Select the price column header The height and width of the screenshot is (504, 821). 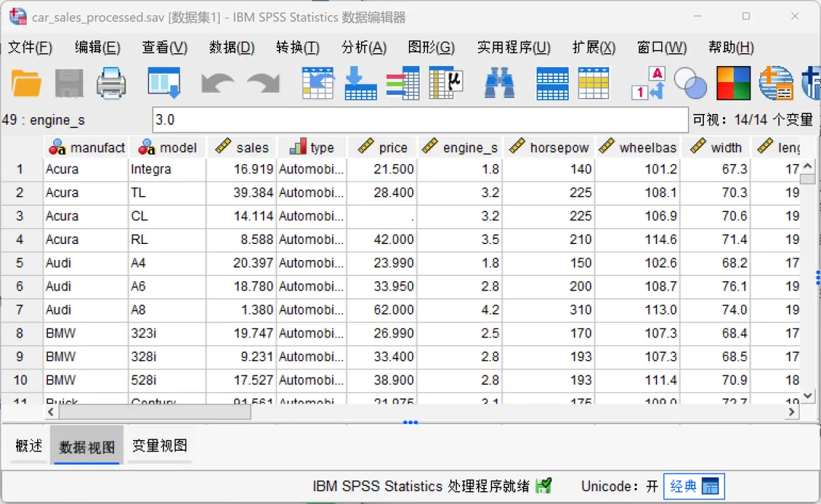(x=382, y=147)
